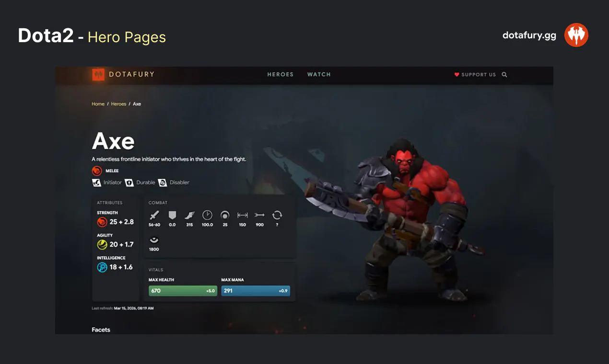Click the yellow Agility attribute icon
Image resolution: width=609 pixels, height=364 pixels.
pos(102,244)
